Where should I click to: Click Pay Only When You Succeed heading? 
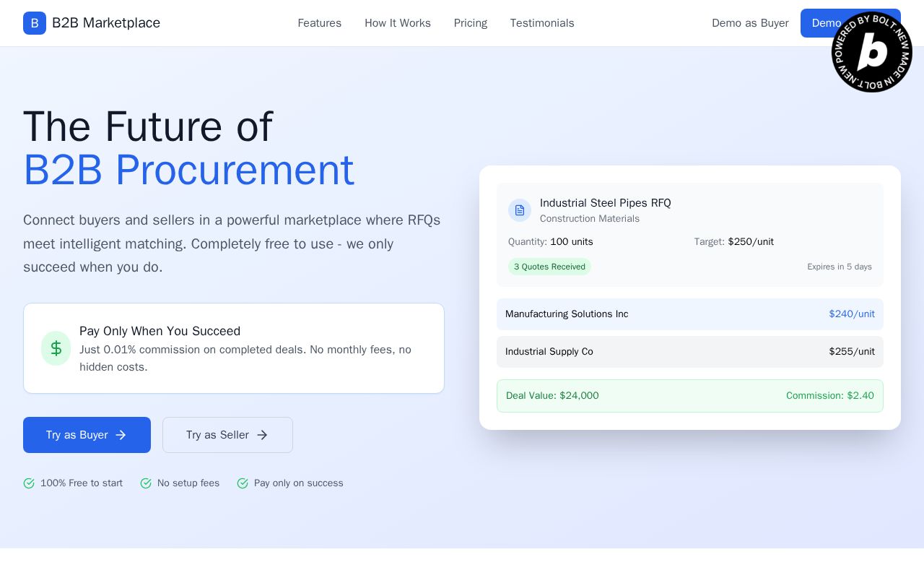click(160, 331)
